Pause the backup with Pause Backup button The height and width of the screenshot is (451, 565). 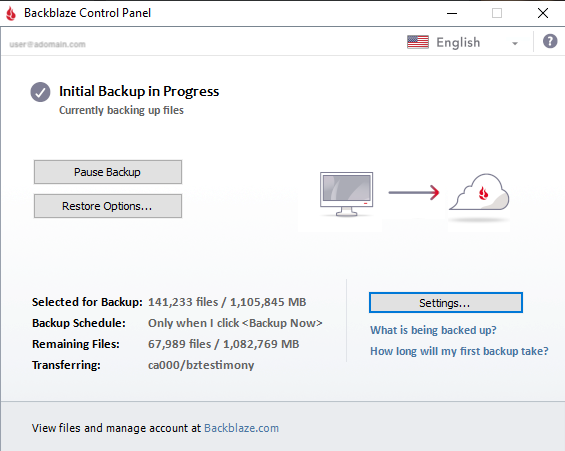click(x=108, y=172)
